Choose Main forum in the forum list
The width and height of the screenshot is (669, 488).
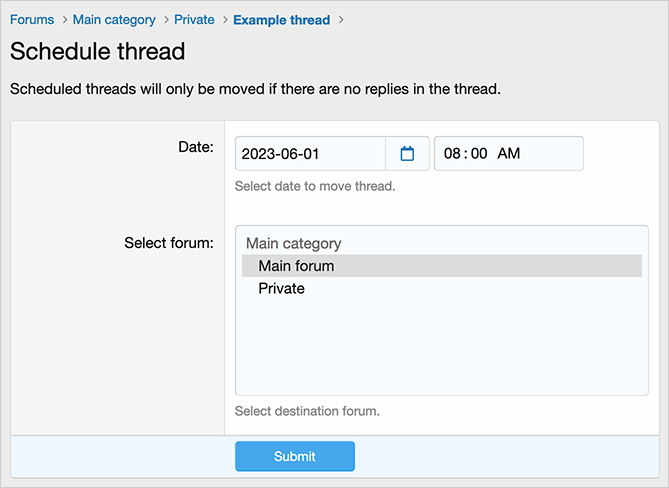pyautogui.click(x=296, y=266)
